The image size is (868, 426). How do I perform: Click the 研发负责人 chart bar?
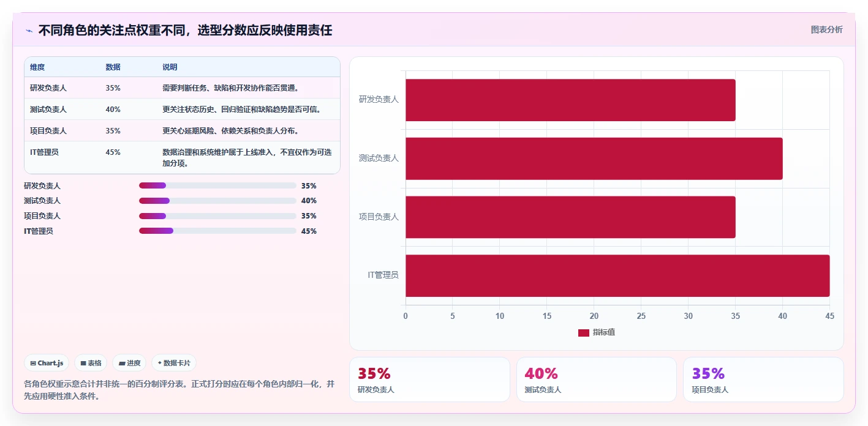[x=570, y=100]
